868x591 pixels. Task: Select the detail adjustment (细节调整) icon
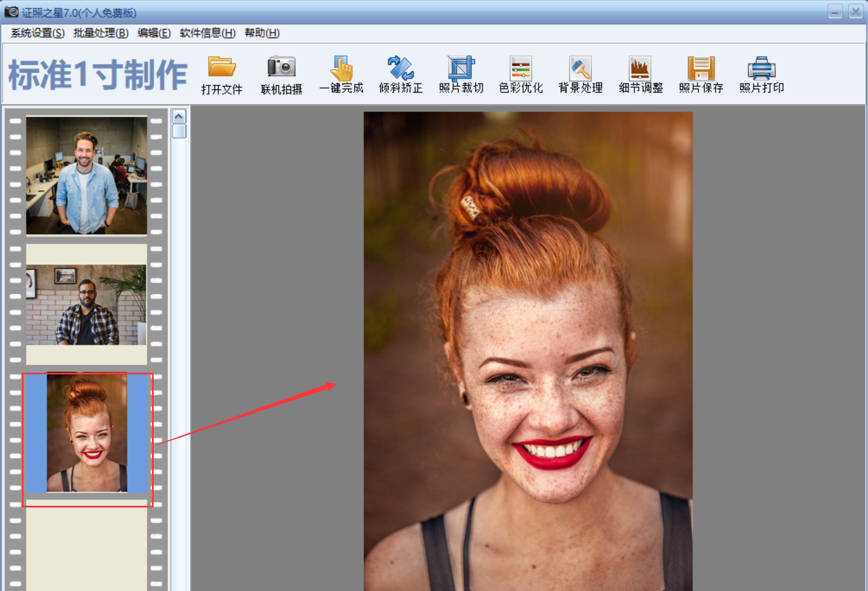tap(640, 69)
